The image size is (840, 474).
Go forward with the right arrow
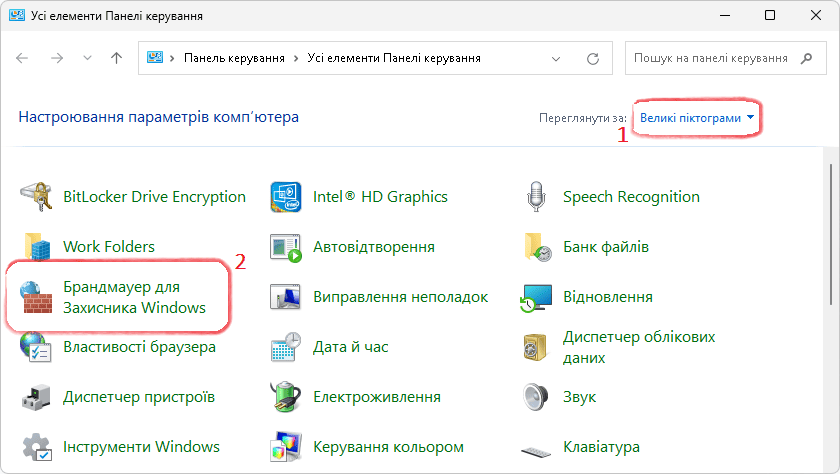[56, 58]
